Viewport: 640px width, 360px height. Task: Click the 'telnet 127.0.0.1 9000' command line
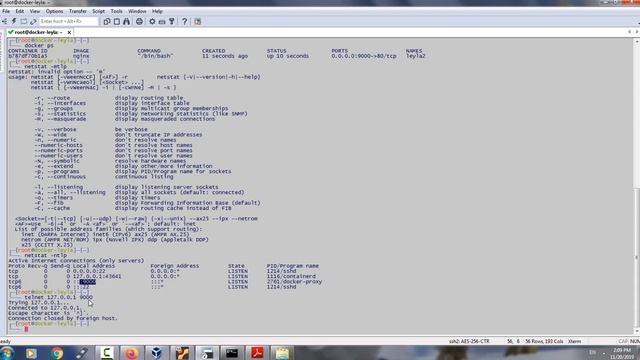(x=58, y=297)
